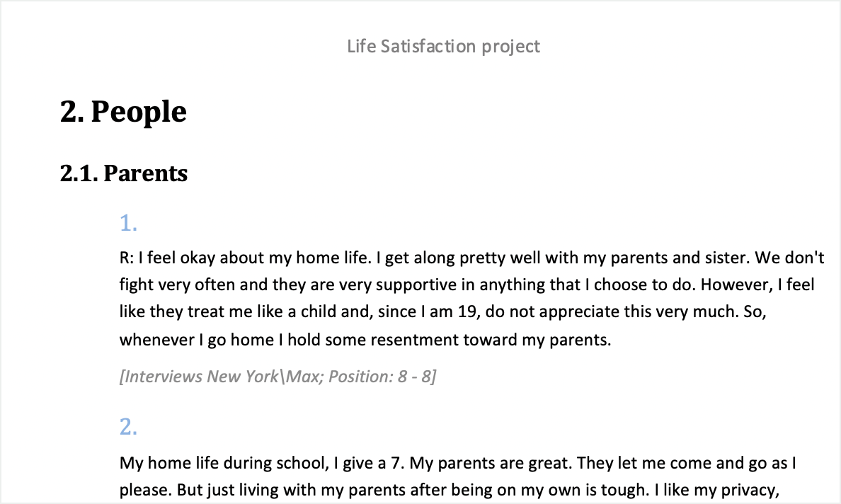Click 'My home life during school' text
Screen dimensions: 841x504
tap(224, 463)
